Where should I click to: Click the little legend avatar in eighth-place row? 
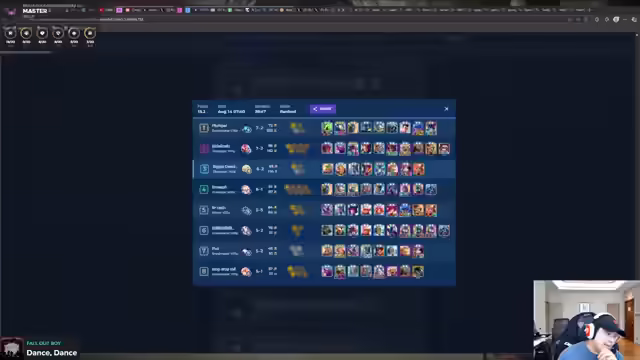(246, 272)
